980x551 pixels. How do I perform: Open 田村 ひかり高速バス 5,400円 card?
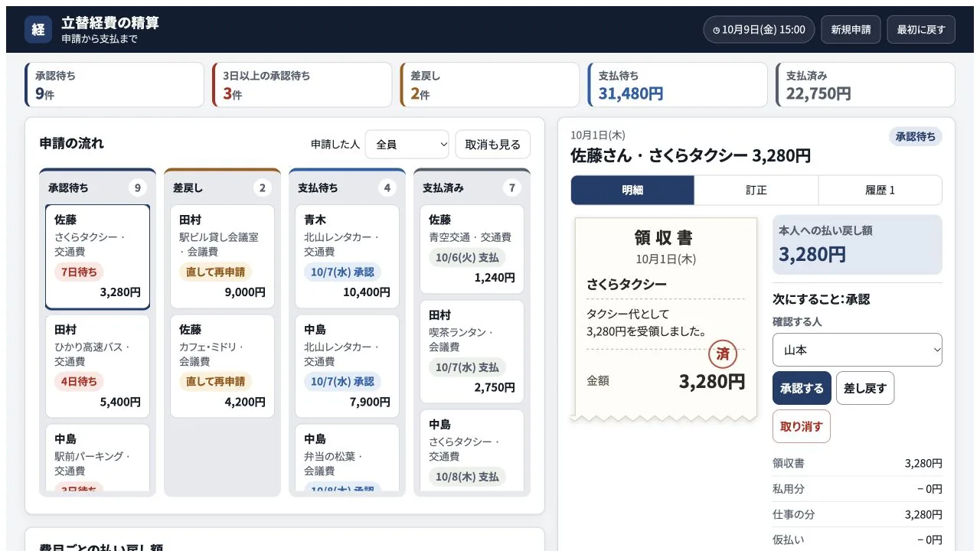pyautogui.click(x=97, y=367)
